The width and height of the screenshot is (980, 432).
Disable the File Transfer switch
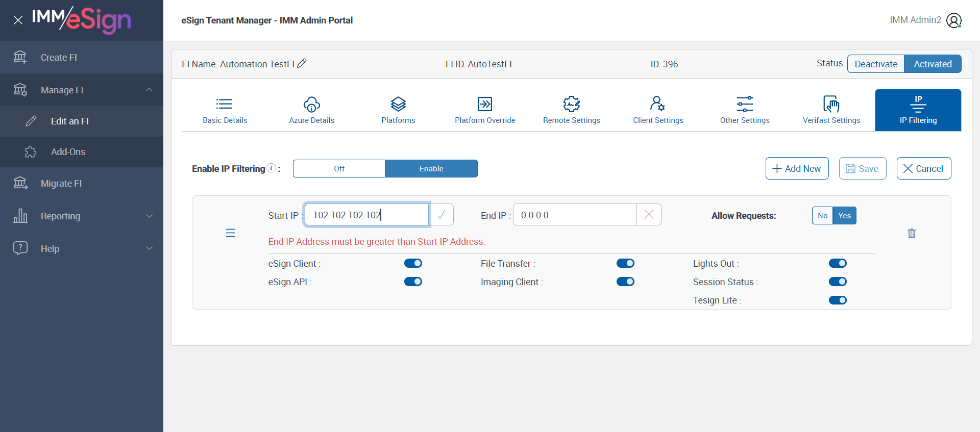625,263
